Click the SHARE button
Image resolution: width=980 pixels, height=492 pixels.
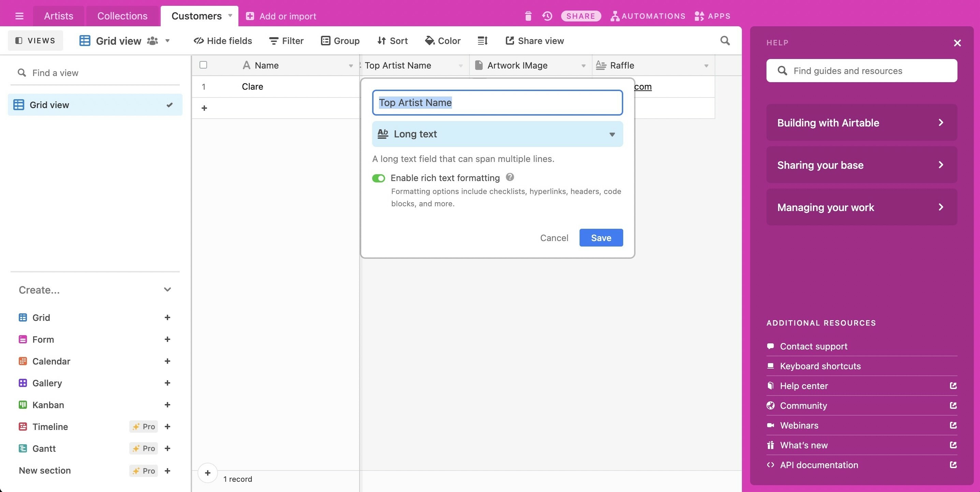coord(581,16)
